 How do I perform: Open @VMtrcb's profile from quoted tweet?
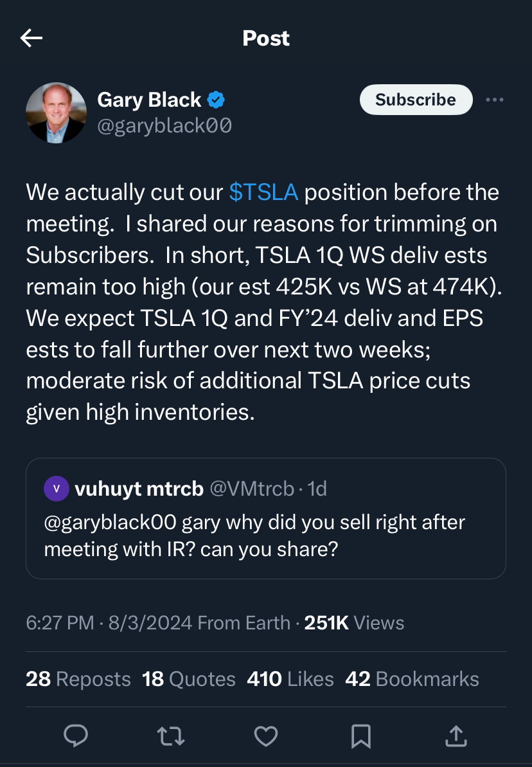253,489
